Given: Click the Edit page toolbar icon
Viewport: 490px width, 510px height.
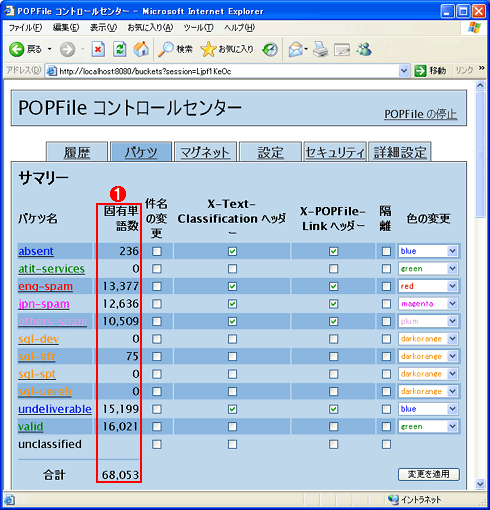Looking at the screenshot, I should click(x=342, y=50).
